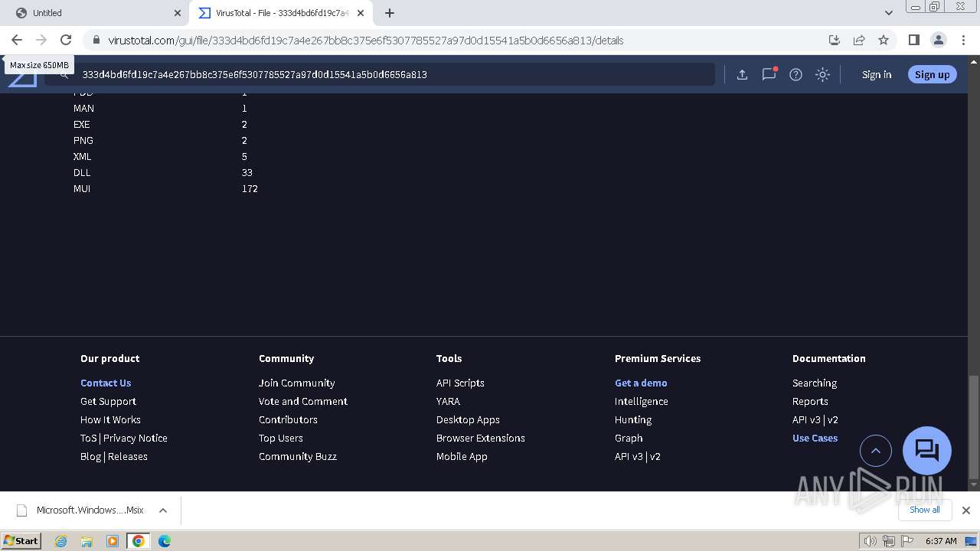
Task: Open the Mobile App link
Action: pos(462,456)
